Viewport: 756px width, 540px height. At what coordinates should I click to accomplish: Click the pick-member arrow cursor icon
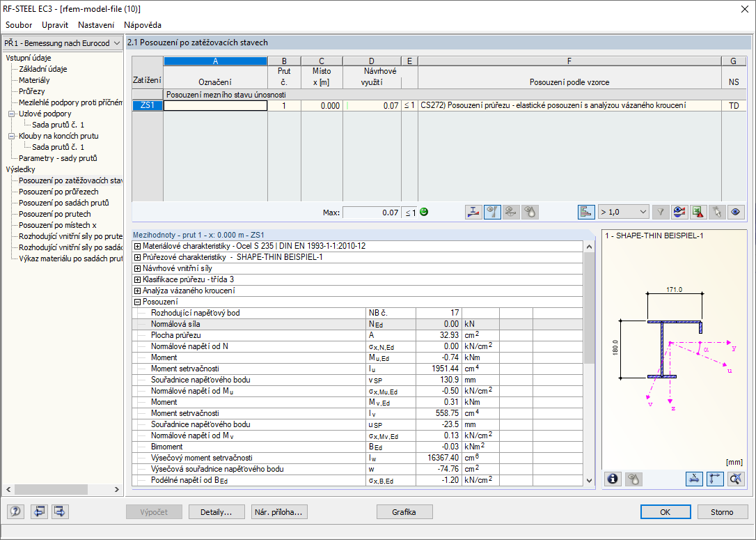[x=717, y=212]
